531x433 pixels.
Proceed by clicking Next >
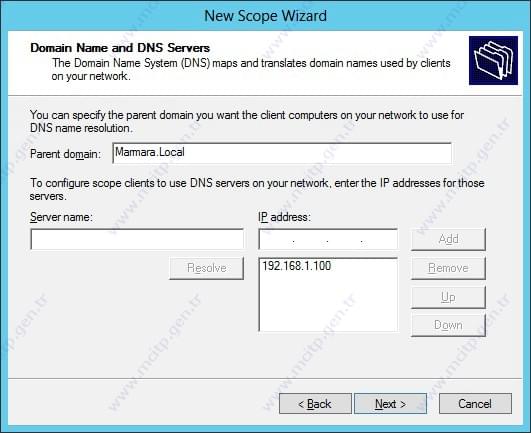(x=390, y=404)
